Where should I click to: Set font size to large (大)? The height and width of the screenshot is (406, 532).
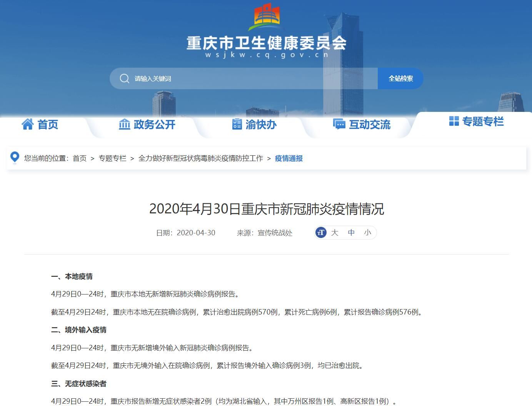(x=335, y=233)
